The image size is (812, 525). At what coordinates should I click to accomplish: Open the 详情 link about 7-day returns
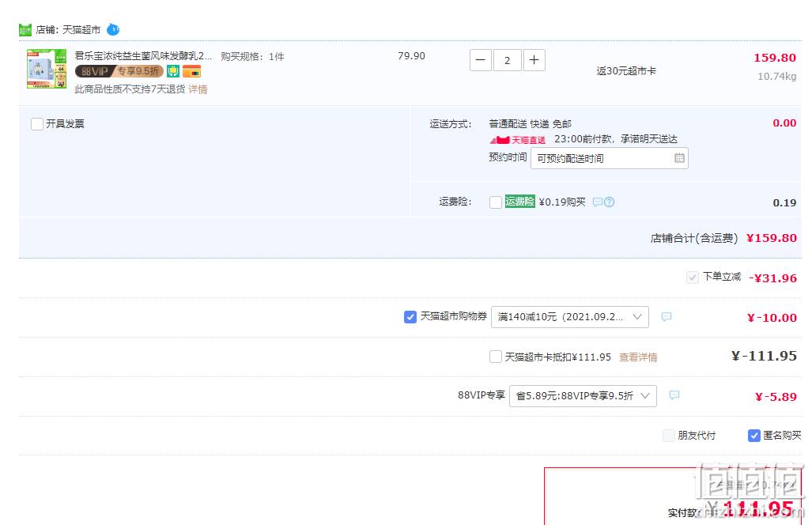tap(198, 89)
